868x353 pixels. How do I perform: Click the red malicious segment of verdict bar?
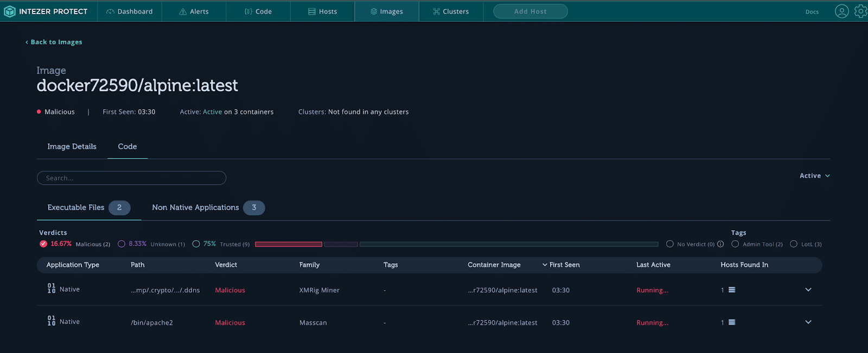[289, 244]
